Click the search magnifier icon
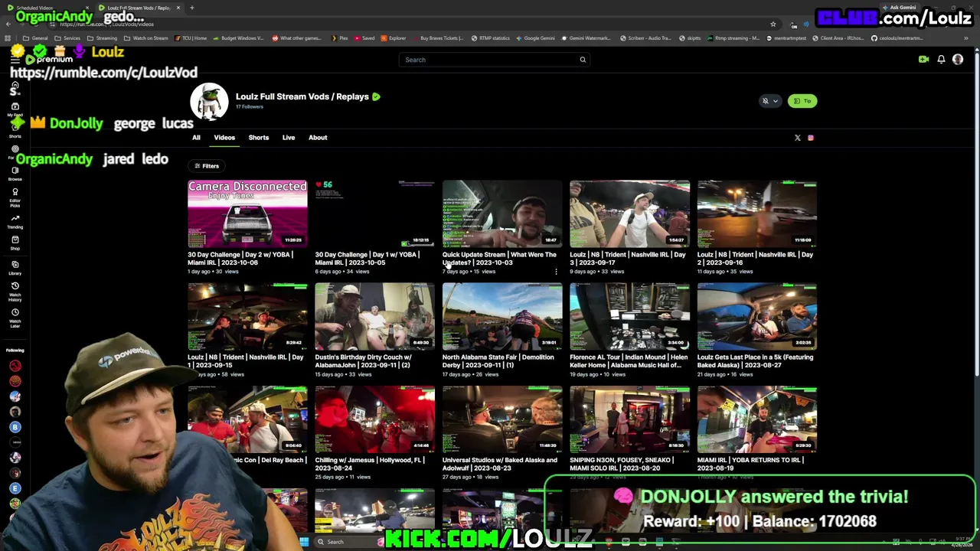 point(583,60)
